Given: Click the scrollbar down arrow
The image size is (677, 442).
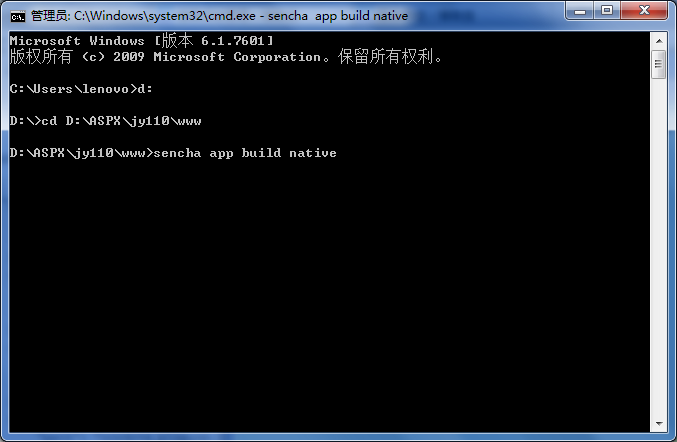Looking at the screenshot, I should point(659,424).
